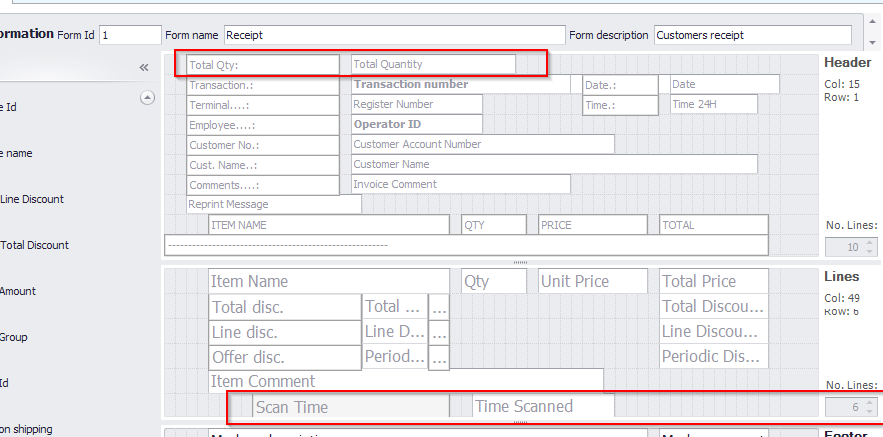Increase Header No. Lines value
The height and width of the screenshot is (437, 883).
click(x=869, y=243)
